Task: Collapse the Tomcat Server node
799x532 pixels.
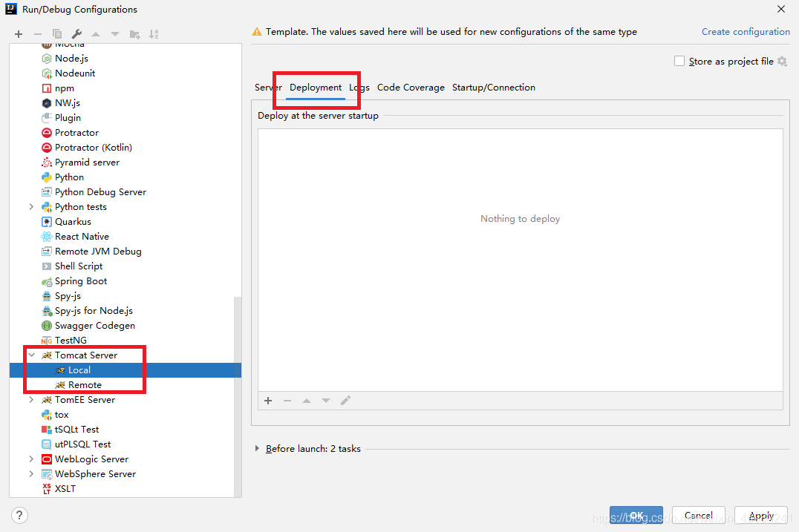Action: tap(31, 355)
